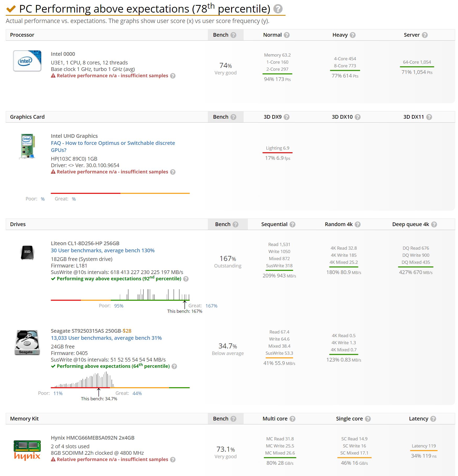Click Liteon Poor 95% value
Screen dimensions: 458x476
(119, 306)
